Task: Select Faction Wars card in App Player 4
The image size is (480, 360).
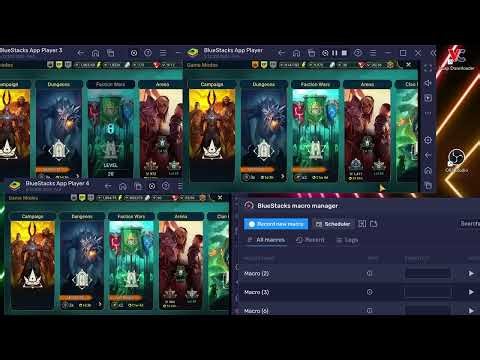Action: click(131, 261)
